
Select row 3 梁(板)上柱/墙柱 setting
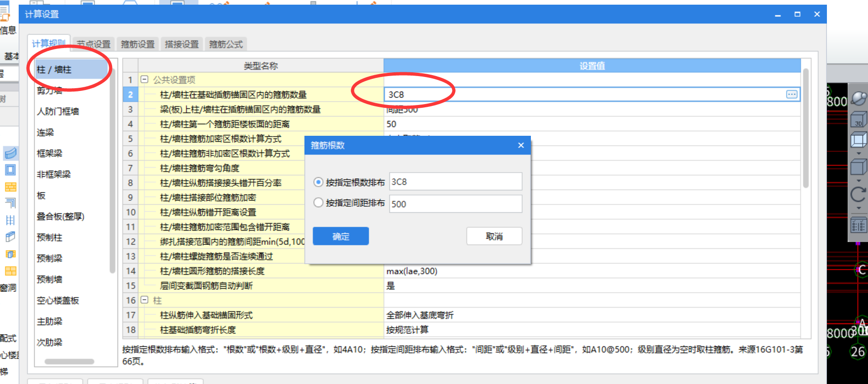point(261,109)
